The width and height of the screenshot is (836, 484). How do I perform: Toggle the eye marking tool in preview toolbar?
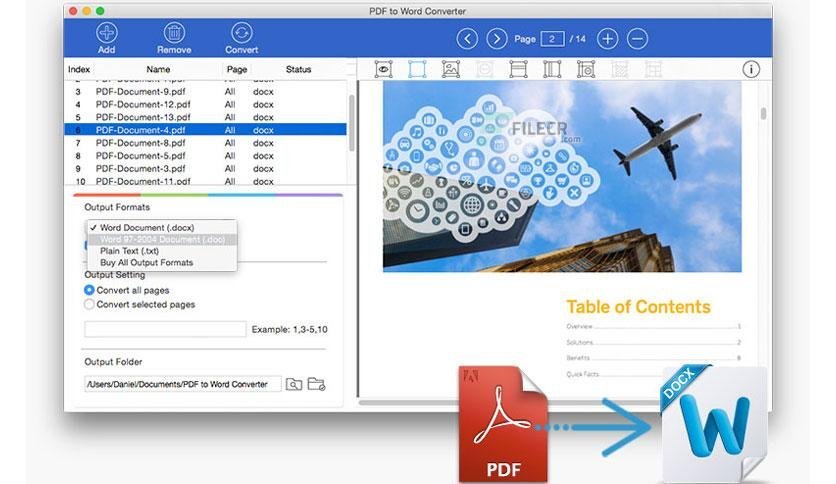click(x=383, y=69)
